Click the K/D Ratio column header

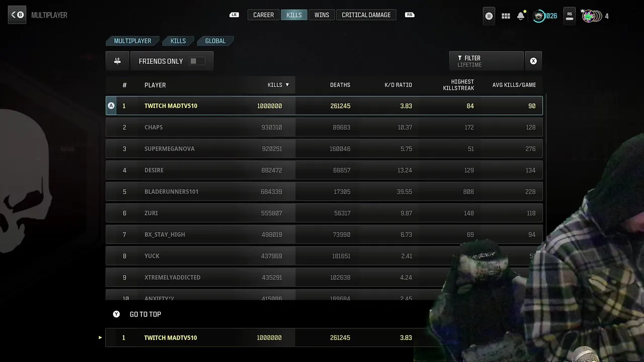tap(398, 85)
